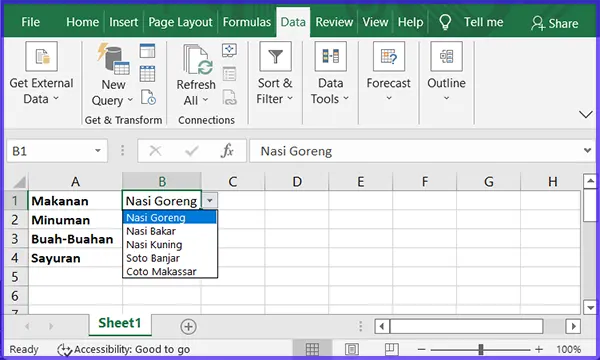Switch to the Insert tab

123,22
